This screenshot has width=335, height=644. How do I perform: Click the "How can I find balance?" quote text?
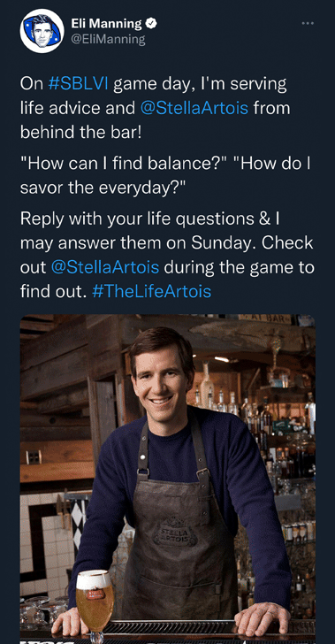(x=124, y=164)
